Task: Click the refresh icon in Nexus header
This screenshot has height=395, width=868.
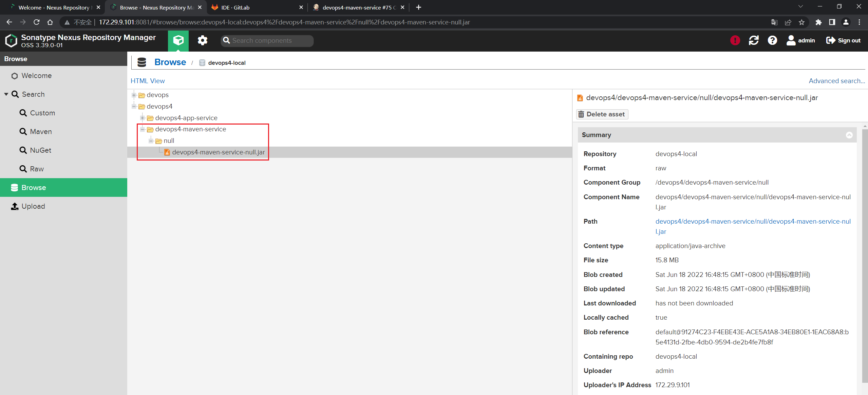Action: 754,40
